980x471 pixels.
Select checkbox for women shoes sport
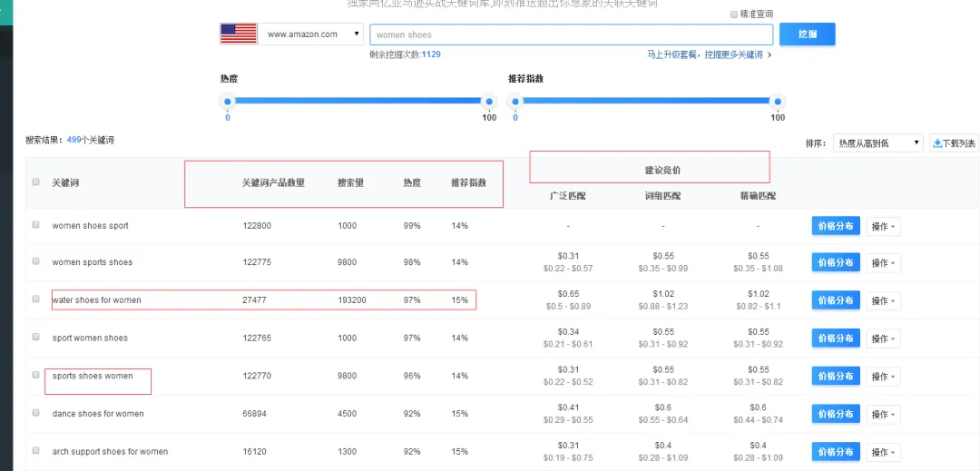coord(35,224)
